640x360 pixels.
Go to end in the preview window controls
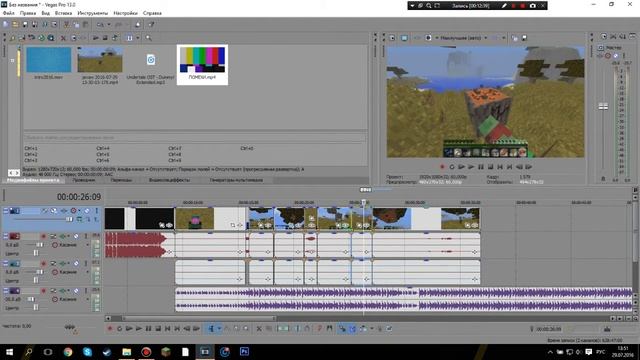509,167
